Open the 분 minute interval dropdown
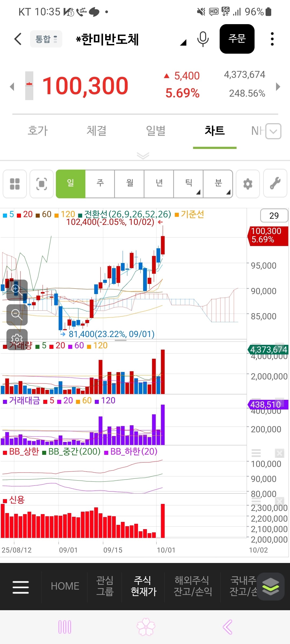This screenshot has height=644, width=290. coord(218,184)
